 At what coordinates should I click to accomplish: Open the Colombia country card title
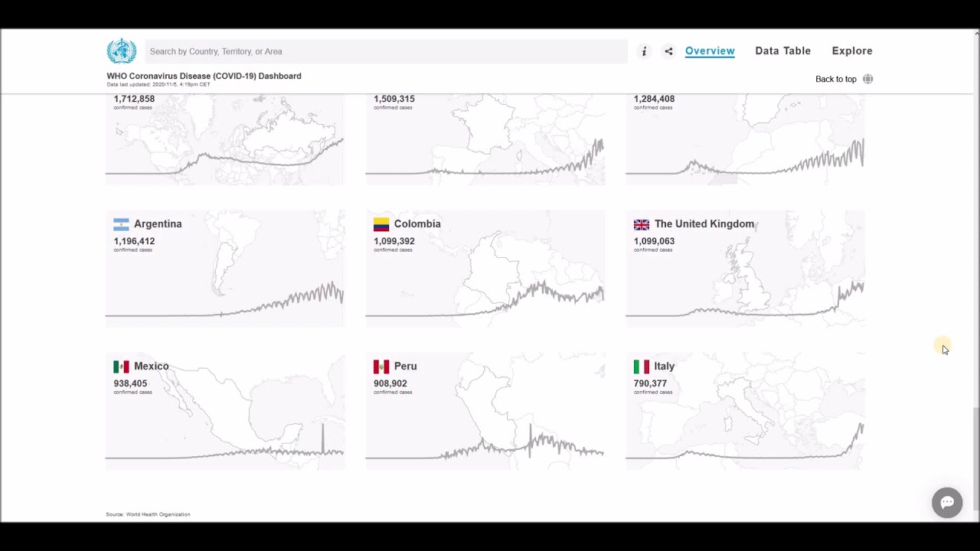click(417, 224)
